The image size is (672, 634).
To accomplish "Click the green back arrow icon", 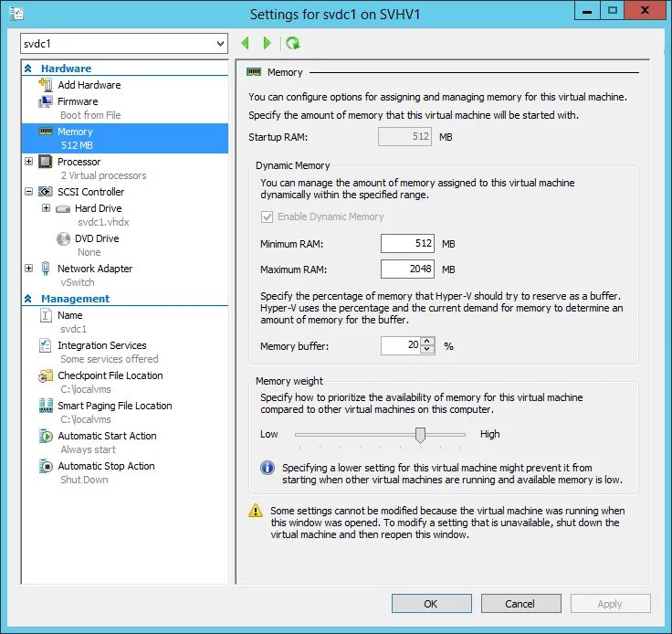I will pyautogui.click(x=246, y=43).
